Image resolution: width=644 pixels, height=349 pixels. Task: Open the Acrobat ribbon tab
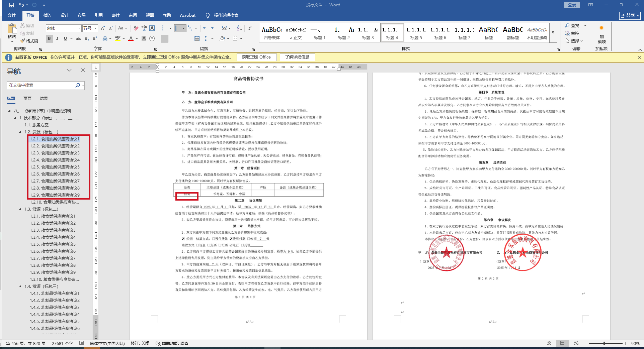pyautogui.click(x=188, y=15)
